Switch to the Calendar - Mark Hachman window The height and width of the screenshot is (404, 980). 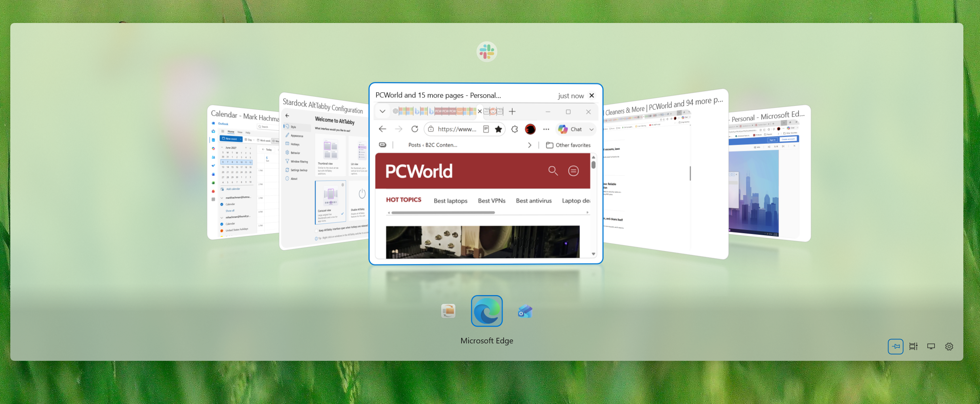point(243,173)
